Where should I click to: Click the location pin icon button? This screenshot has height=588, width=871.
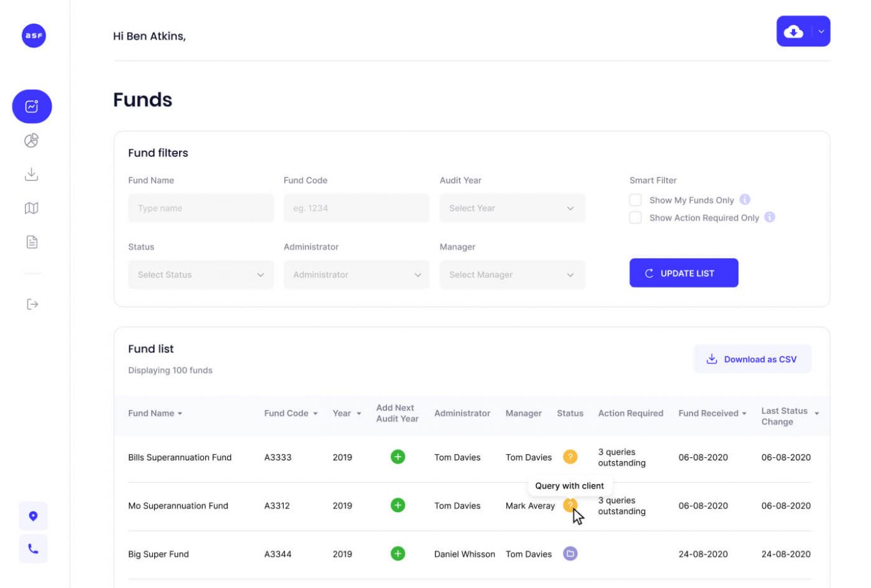tap(33, 516)
